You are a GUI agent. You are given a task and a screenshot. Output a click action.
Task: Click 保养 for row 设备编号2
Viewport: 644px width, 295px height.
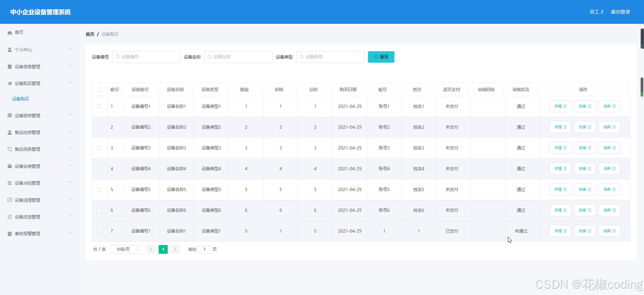point(609,127)
